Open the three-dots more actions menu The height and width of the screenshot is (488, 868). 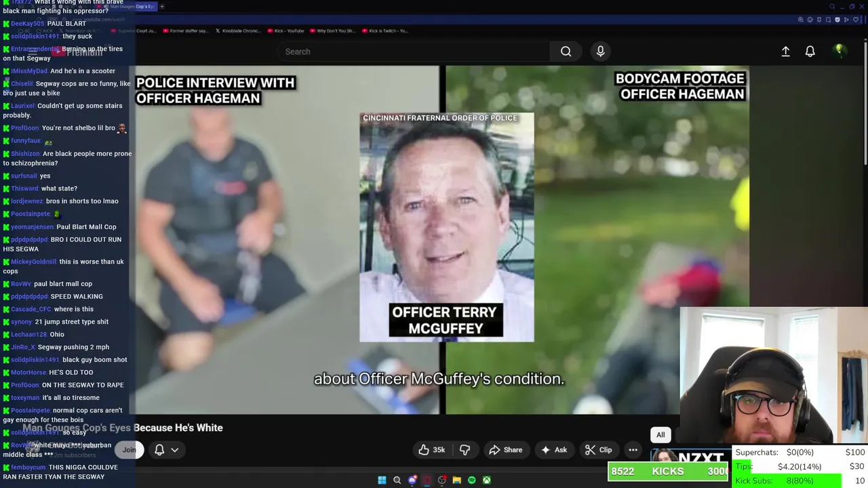(633, 449)
